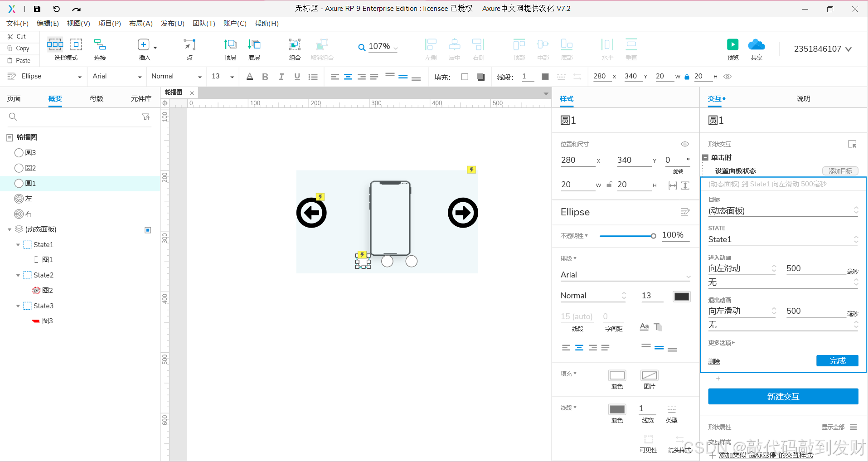
Task: Click the Insert (插入) plus icon
Action: 144,44
